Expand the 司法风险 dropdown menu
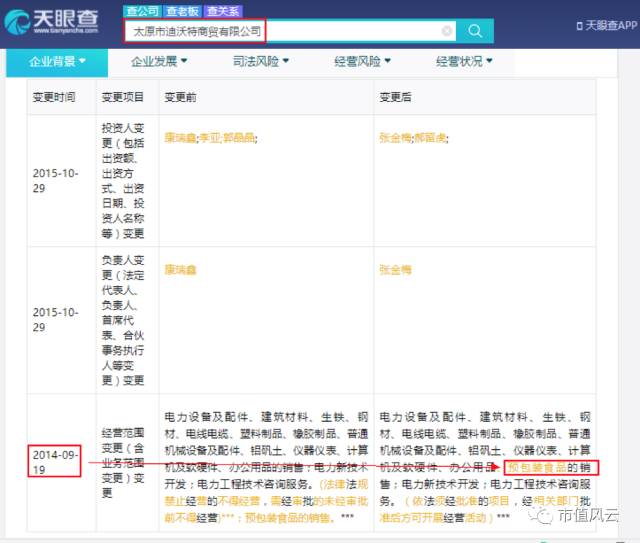The image size is (640, 543). coord(260,62)
